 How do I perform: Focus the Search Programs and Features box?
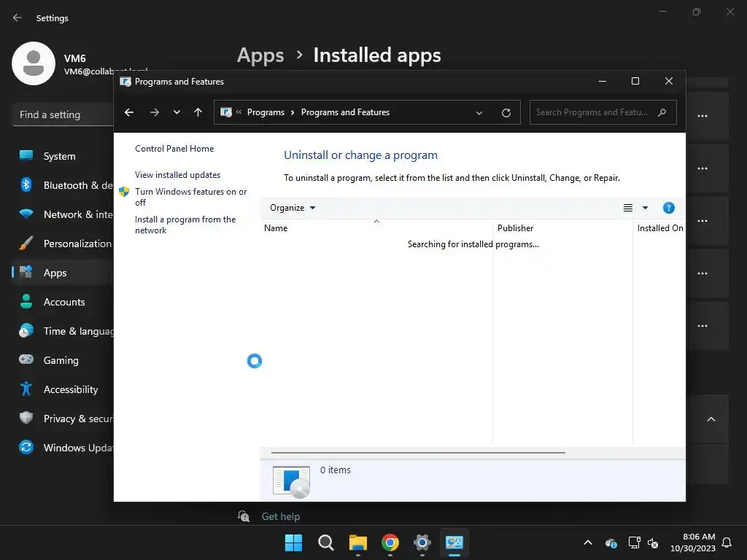point(603,112)
